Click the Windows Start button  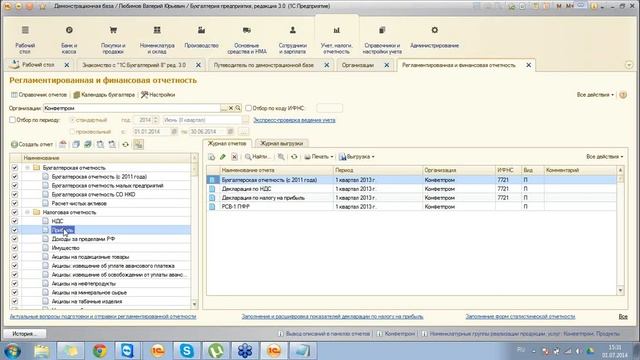[x=12, y=351]
